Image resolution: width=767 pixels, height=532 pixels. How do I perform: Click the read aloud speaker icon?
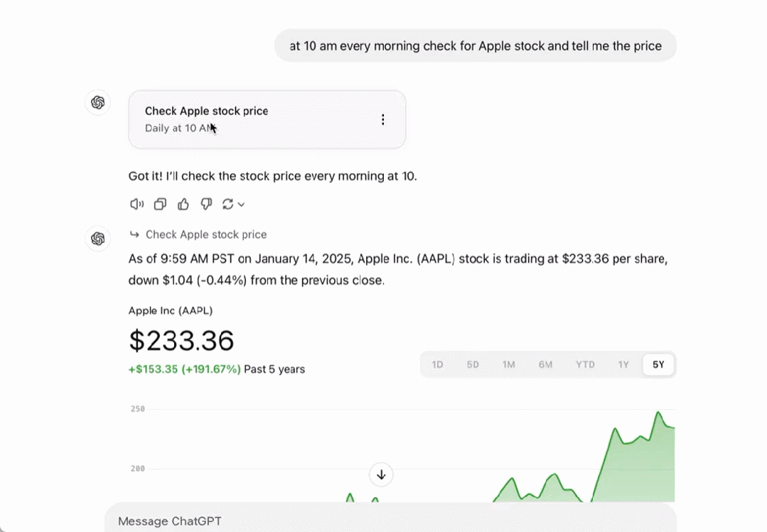(136, 205)
